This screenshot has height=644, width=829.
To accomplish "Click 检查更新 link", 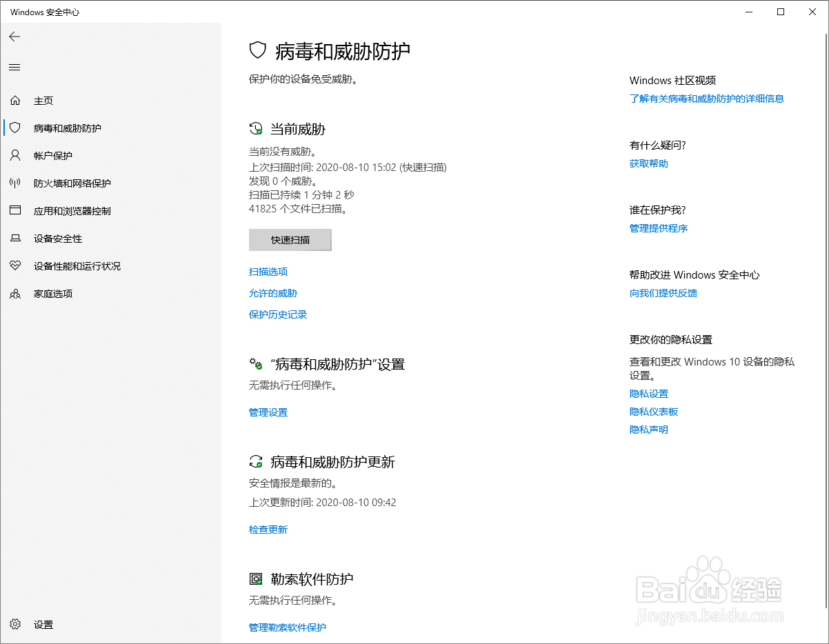I will click(x=268, y=530).
